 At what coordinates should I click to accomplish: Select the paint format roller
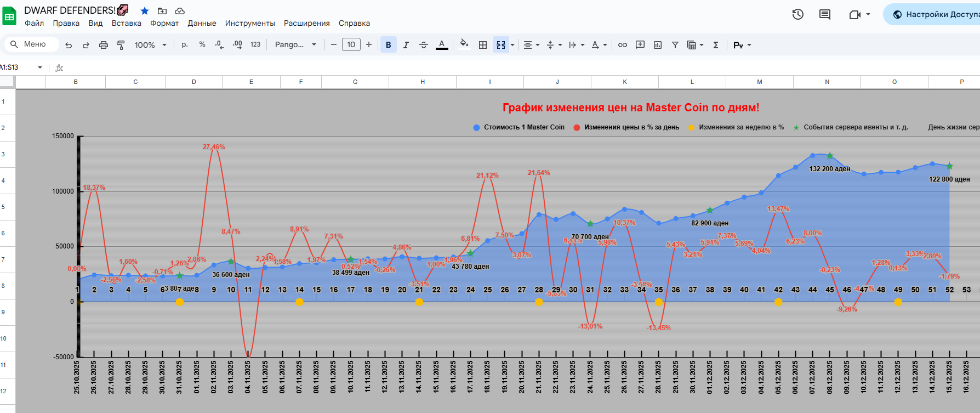121,45
